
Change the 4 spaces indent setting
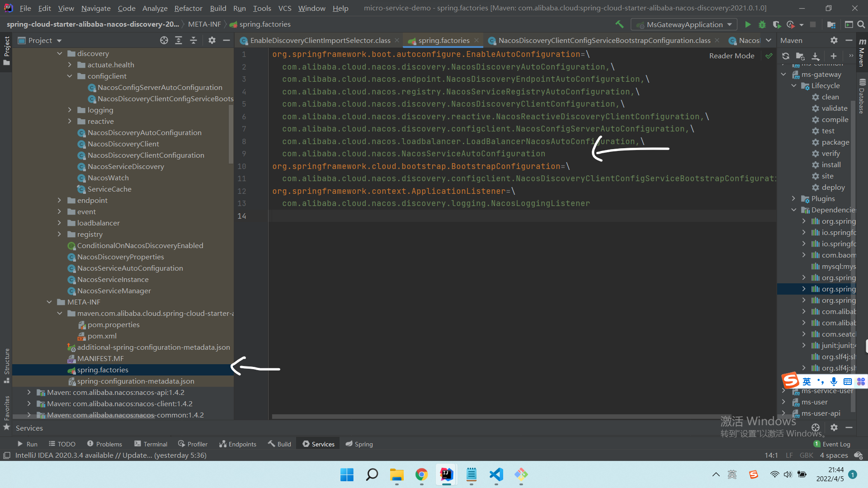point(834,455)
